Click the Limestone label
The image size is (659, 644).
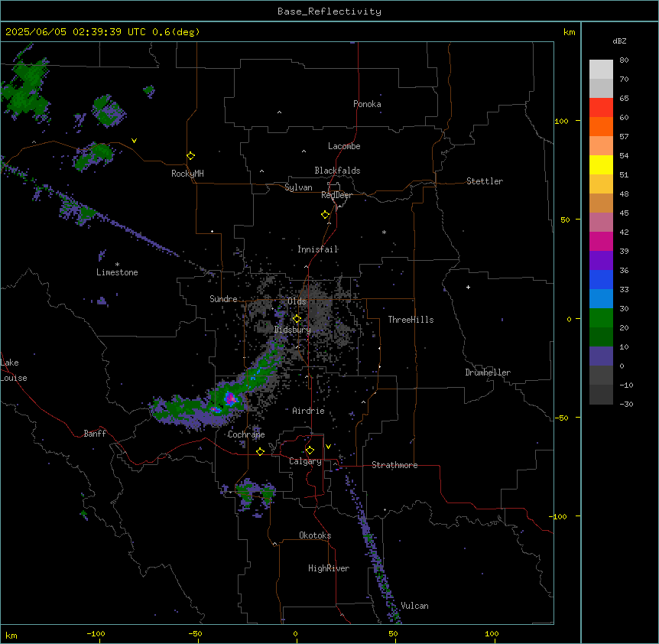pos(117,272)
